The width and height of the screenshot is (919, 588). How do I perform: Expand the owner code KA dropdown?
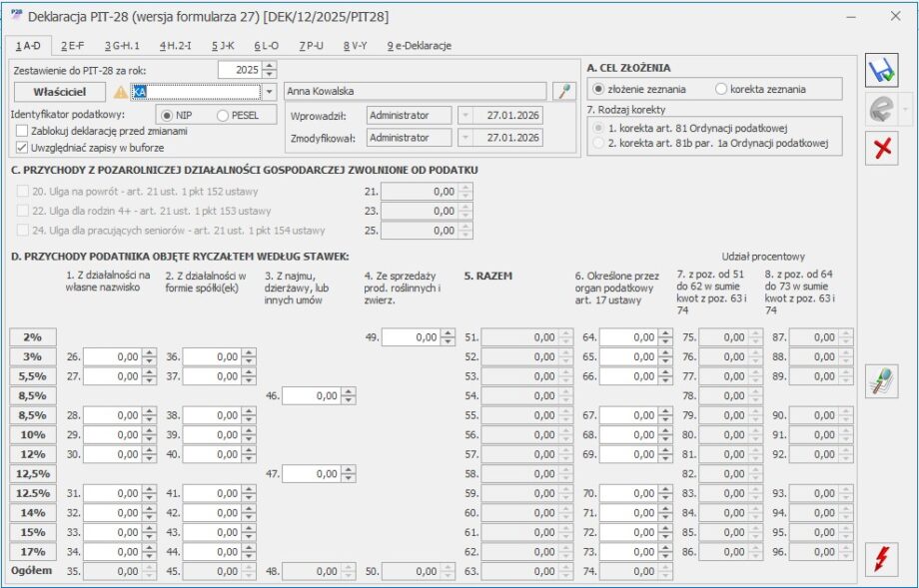click(x=269, y=92)
